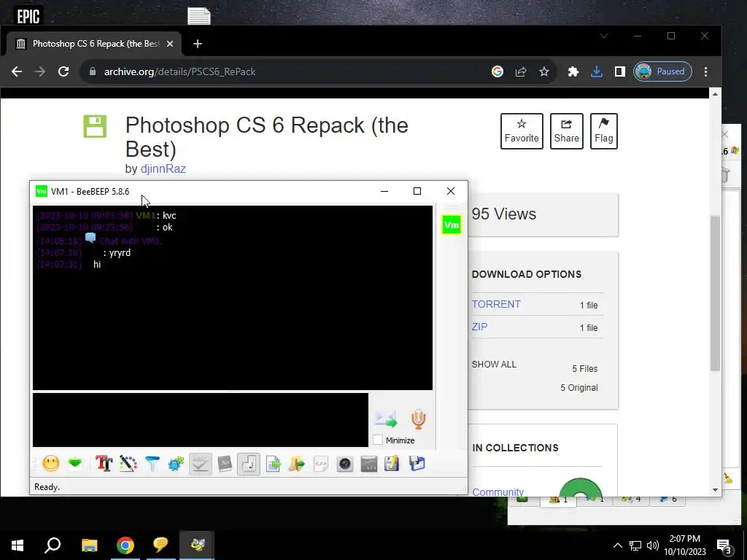Click the 'Chat with VM1' speech bubble icon
Image resolution: width=747 pixels, height=560 pixels.
pos(90,238)
